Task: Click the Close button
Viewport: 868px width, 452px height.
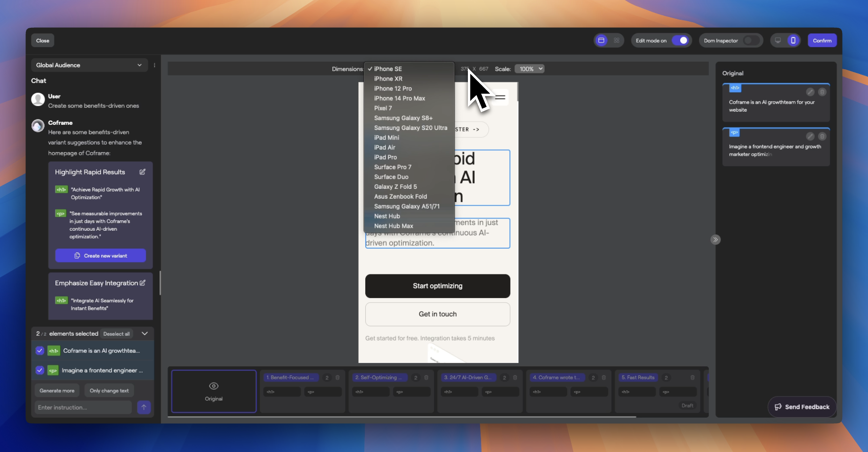Action: click(43, 40)
